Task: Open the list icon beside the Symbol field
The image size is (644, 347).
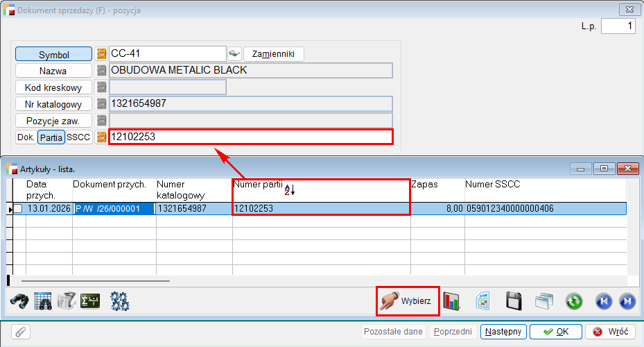Action: pos(102,54)
